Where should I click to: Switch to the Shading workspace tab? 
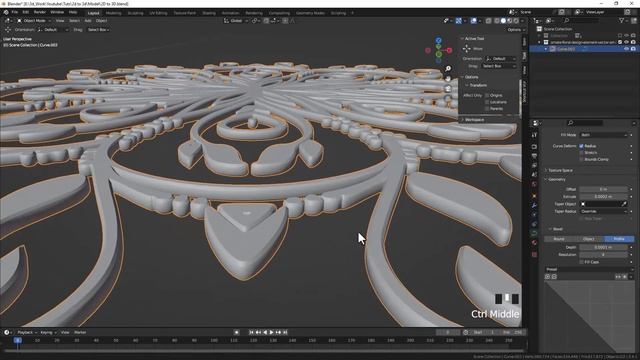coord(209,13)
